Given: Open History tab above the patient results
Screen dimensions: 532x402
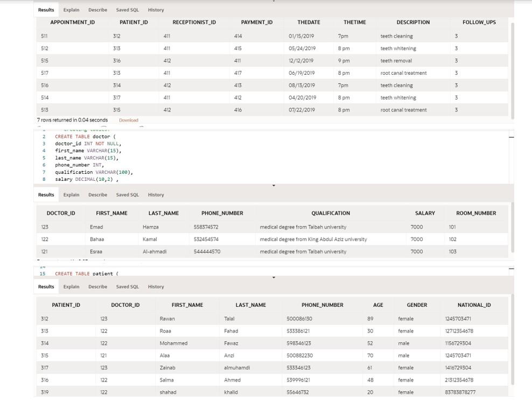Looking at the screenshot, I should 156,286.
